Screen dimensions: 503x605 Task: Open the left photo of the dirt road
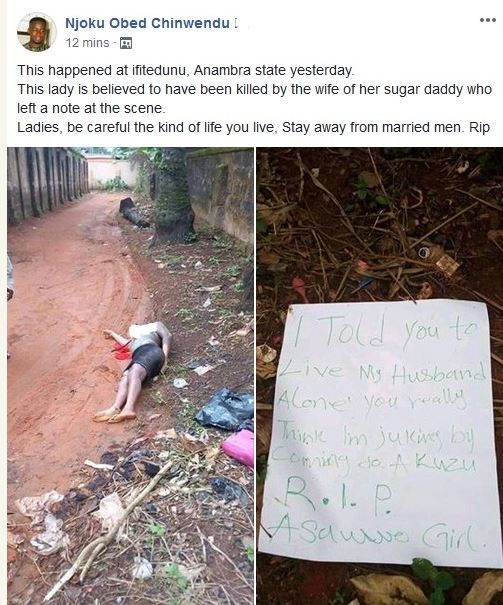point(130,375)
